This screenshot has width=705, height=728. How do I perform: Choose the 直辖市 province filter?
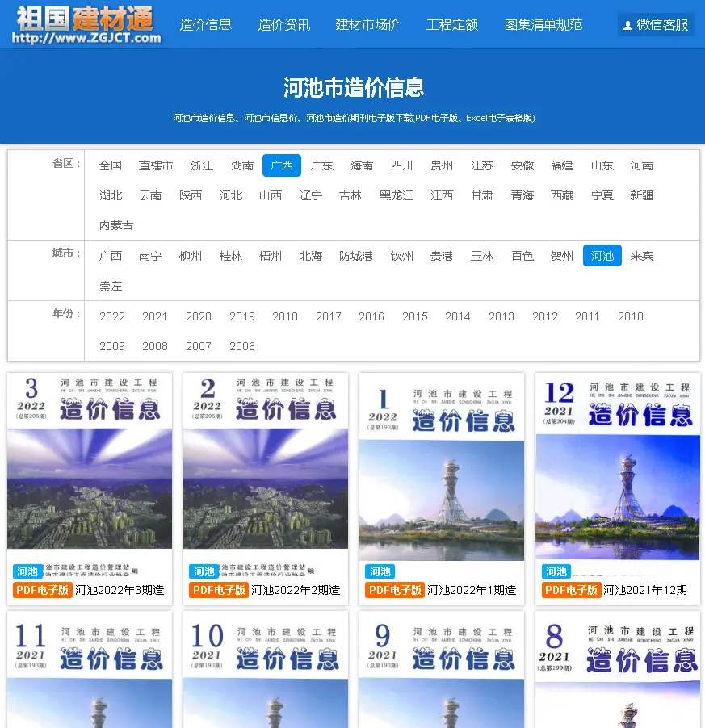point(156,165)
